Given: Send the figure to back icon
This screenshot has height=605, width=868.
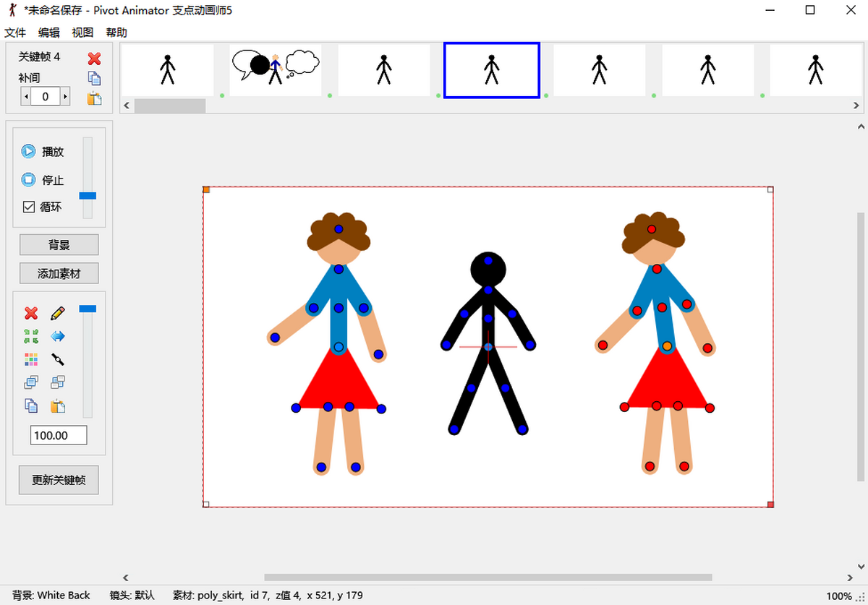Looking at the screenshot, I should point(58,382).
